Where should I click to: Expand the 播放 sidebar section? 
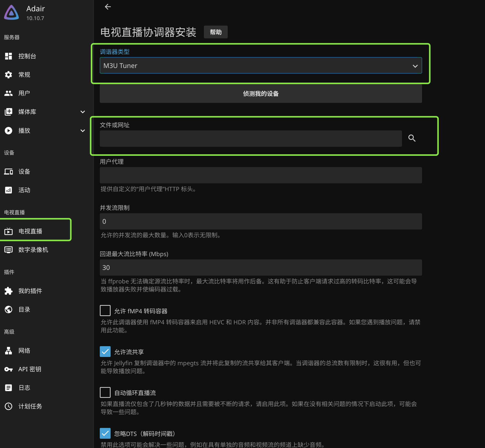[x=83, y=131]
